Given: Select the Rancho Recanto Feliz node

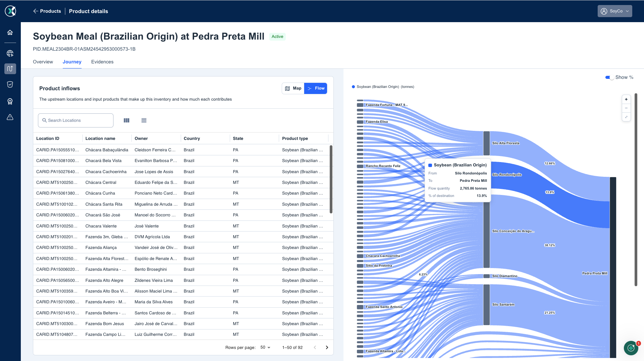Looking at the screenshot, I should (x=360, y=166).
